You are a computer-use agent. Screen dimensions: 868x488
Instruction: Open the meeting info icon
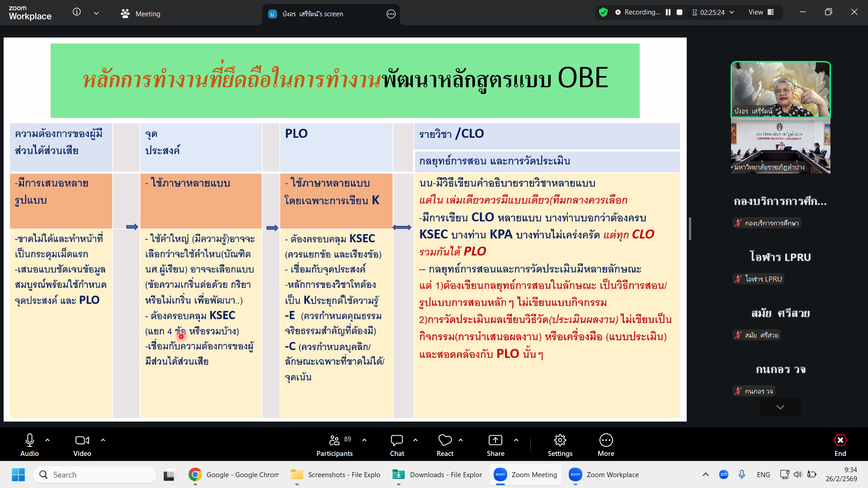[77, 12]
